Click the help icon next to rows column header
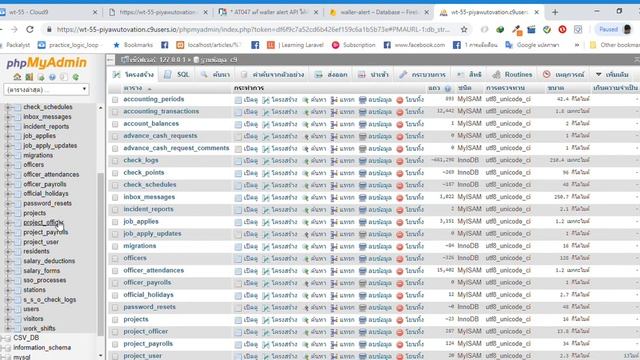The image size is (640, 360). [x=448, y=88]
